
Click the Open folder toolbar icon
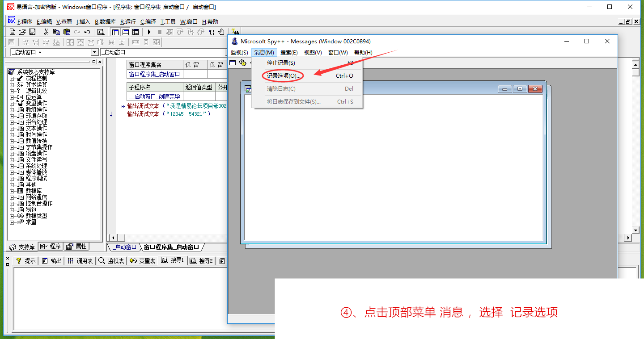point(22,32)
